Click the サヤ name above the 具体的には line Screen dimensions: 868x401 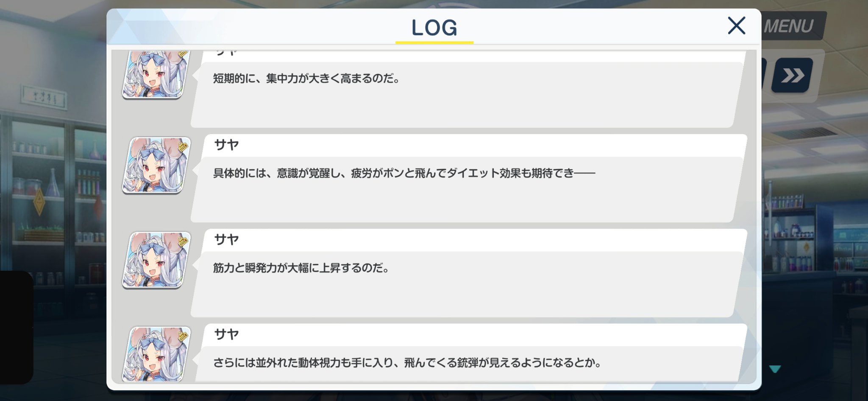pyautogui.click(x=227, y=145)
